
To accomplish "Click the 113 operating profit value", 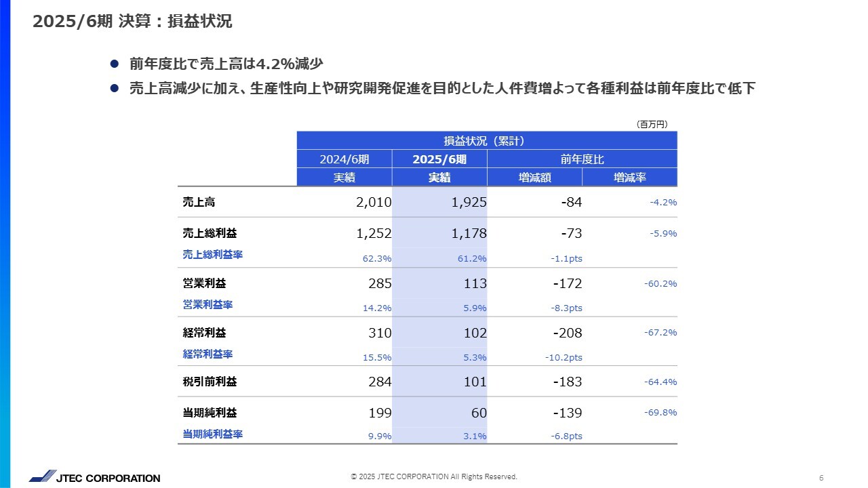I will [475, 283].
